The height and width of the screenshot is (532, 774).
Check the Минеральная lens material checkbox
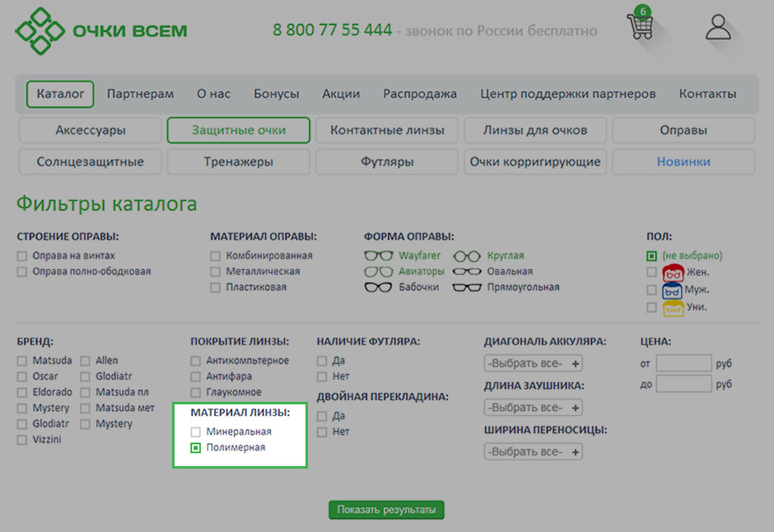point(196,432)
